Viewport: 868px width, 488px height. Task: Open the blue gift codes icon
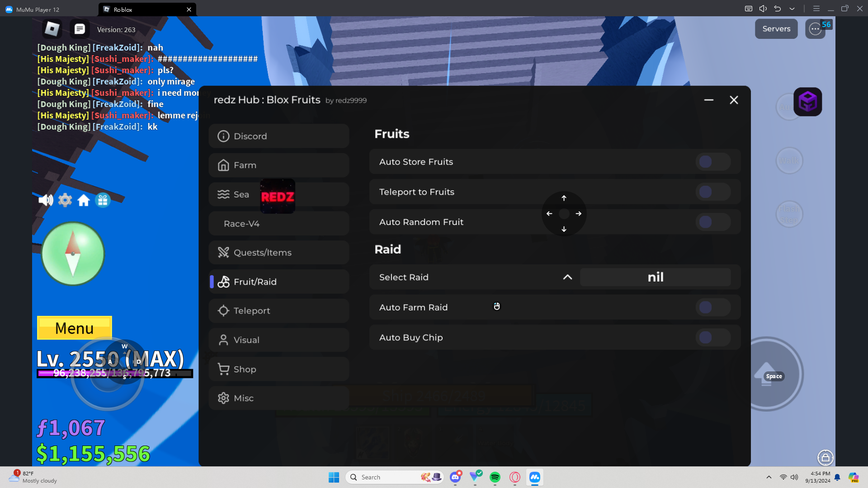tap(103, 200)
